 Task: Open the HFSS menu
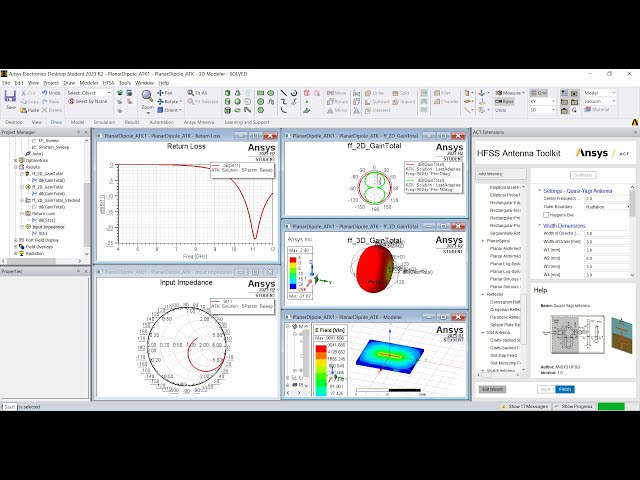click(108, 83)
